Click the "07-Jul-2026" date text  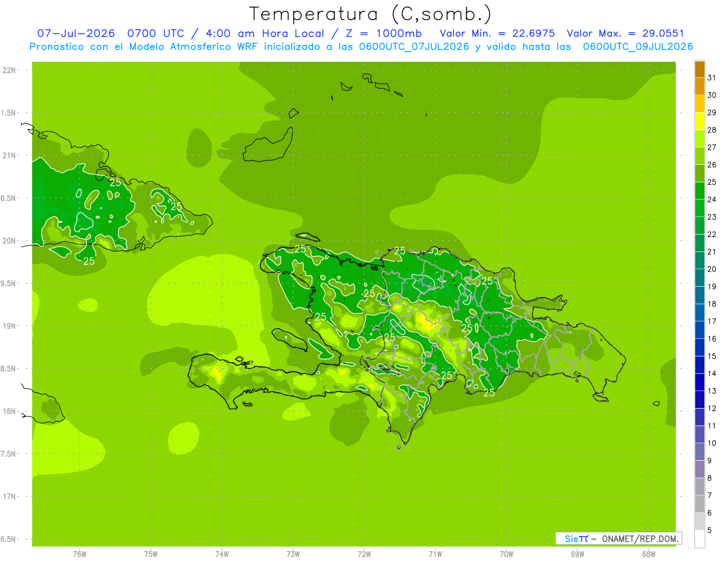pos(76,33)
